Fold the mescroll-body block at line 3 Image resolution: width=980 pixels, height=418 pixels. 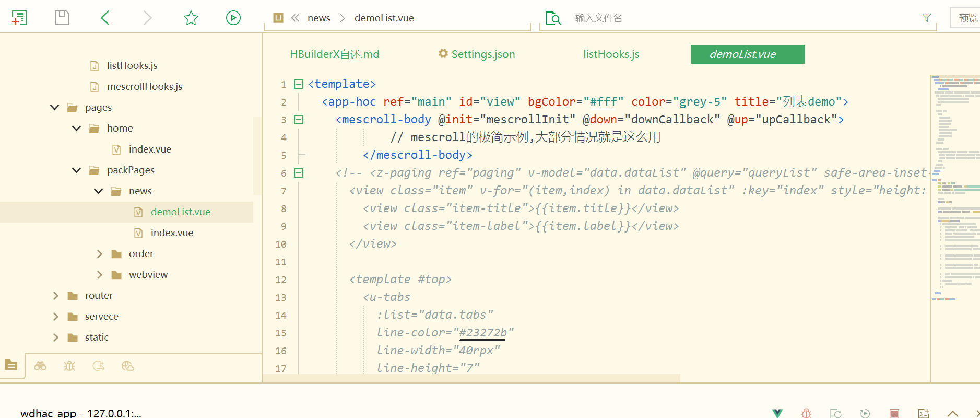tap(299, 120)
